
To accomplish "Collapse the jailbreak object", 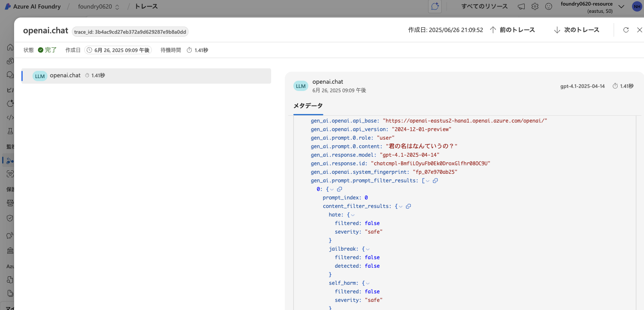I will point(368,249).
